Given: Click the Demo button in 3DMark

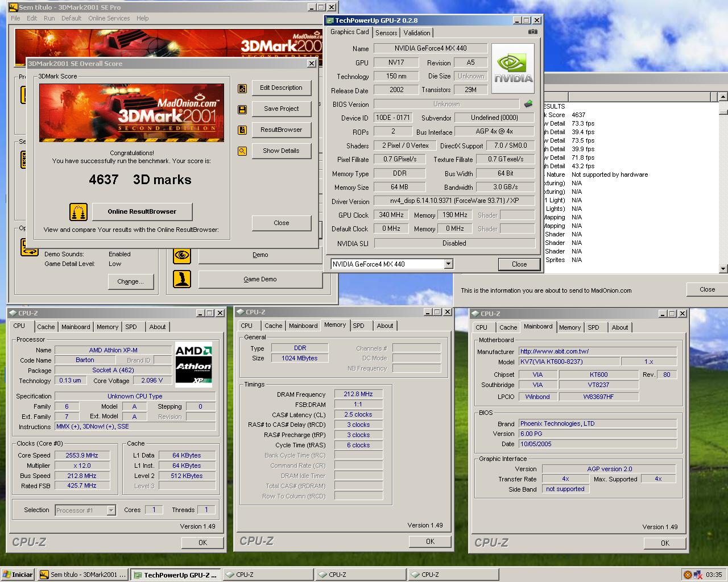Looking at the screenshot, I should tap(260, 255).
